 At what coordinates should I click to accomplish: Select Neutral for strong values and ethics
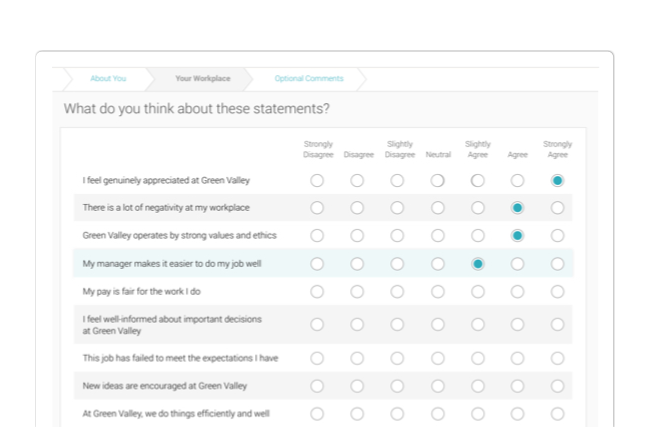point(437,235)
